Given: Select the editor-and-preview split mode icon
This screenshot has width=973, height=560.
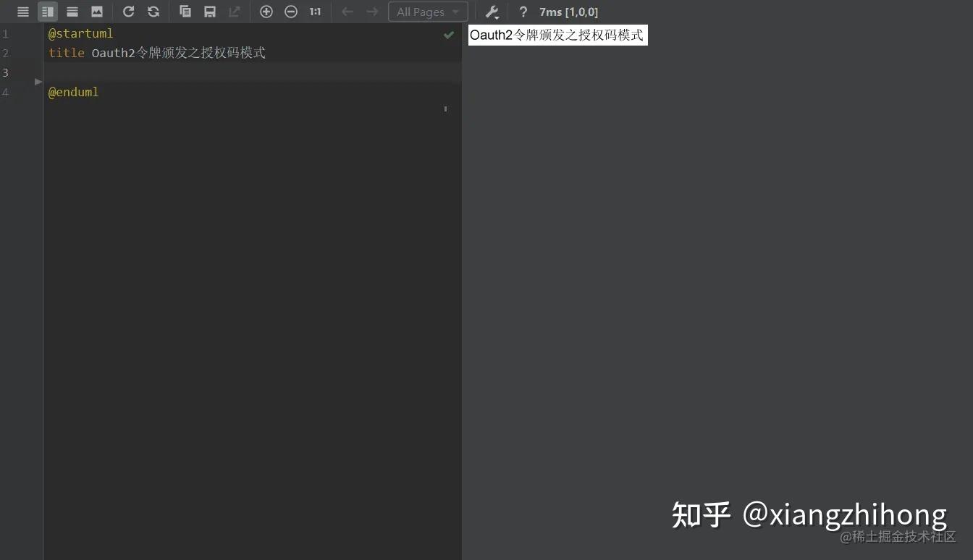Looking at the screenshot, I should click(x=48, y=12).
